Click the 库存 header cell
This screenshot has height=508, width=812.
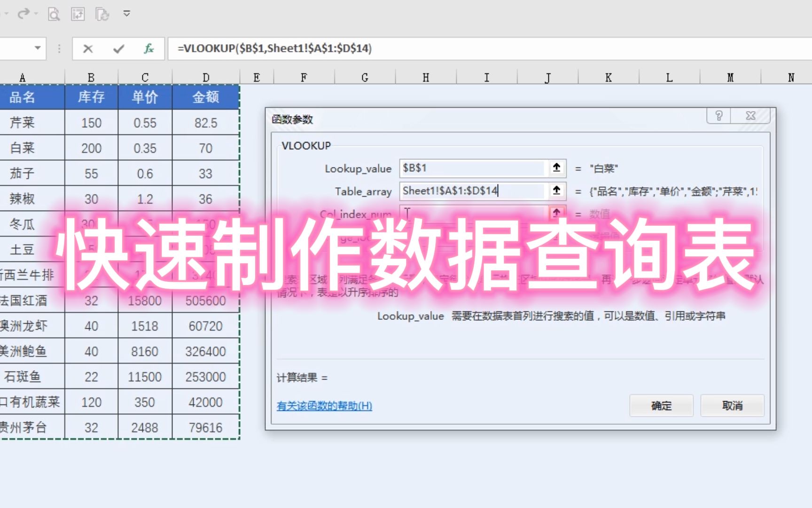pos(91,97)
